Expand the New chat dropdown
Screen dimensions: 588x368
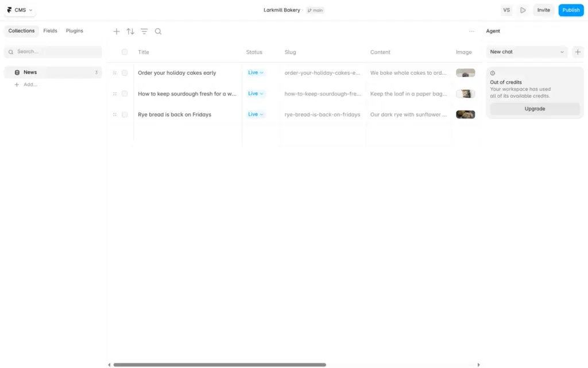527,52
